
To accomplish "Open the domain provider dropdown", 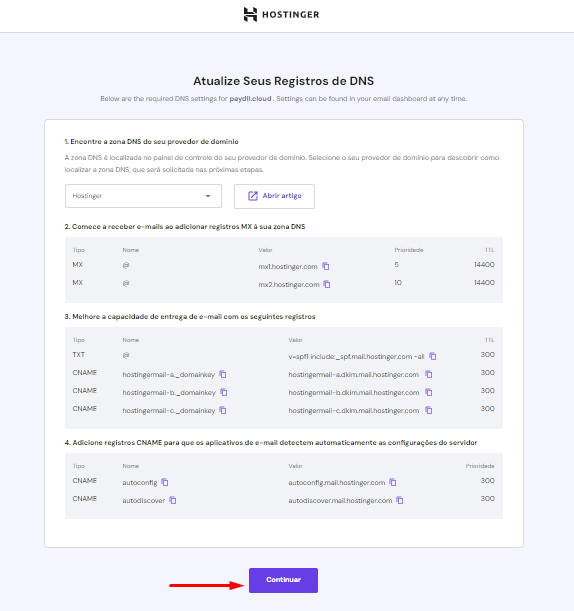I will pyautogui.click(x=143, y=196).
